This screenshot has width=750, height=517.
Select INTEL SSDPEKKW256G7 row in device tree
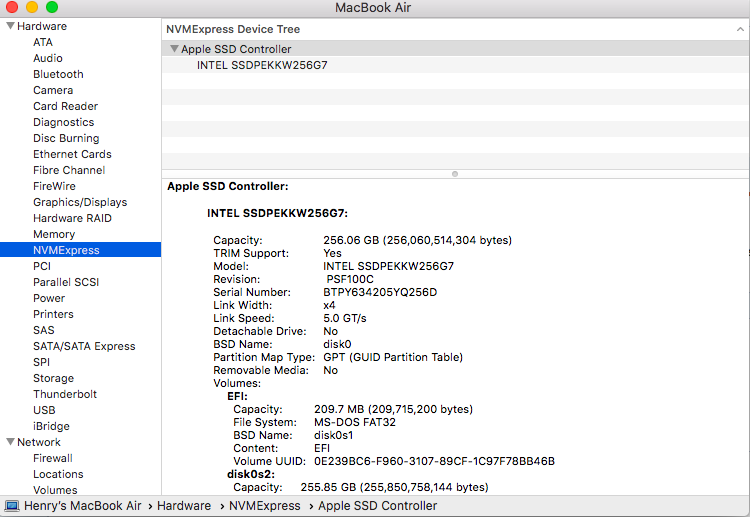point(455,65)
